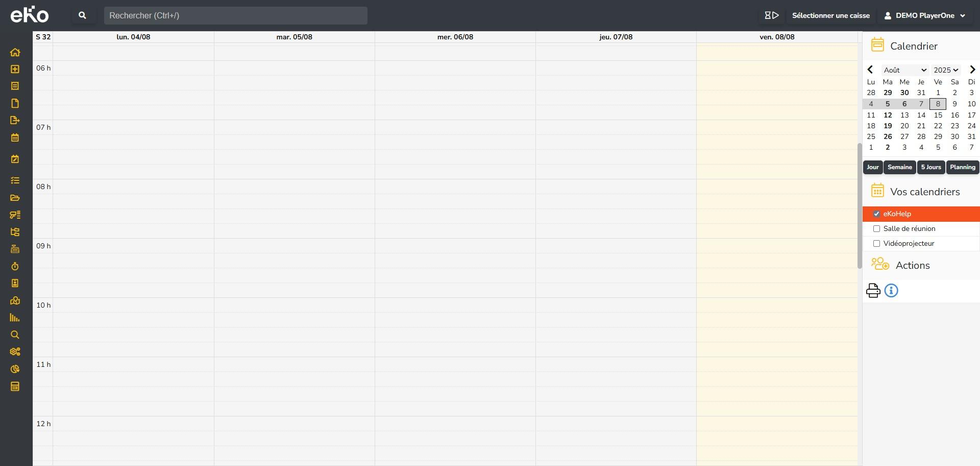Click Sélectionner une caisse button
Viewport: 980px width, 466px height.
830,16
